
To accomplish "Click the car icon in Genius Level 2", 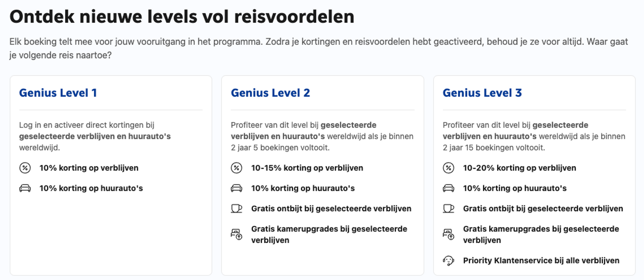I will 236,188.
